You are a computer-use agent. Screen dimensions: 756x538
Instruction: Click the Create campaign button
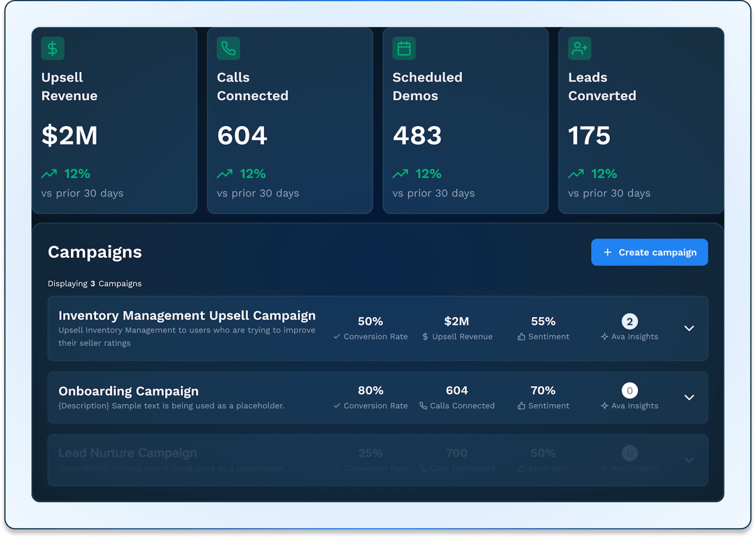649,252
